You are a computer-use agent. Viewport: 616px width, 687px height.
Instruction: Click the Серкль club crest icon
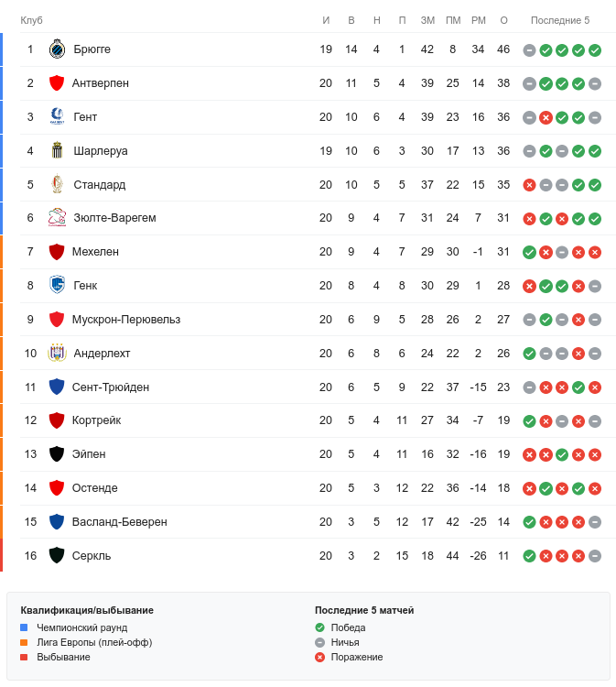(x=57, y=555)
